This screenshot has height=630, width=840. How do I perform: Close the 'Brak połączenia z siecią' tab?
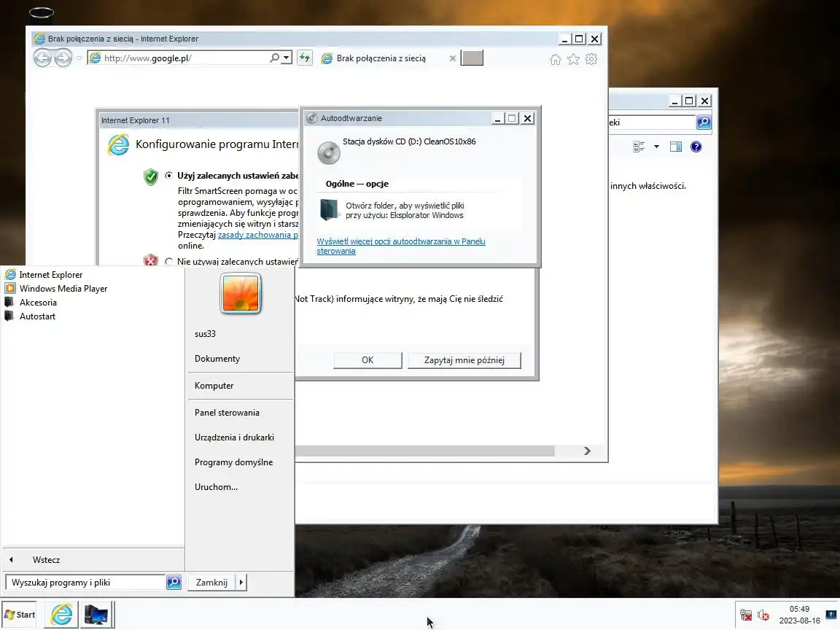[x=453, y=58]
